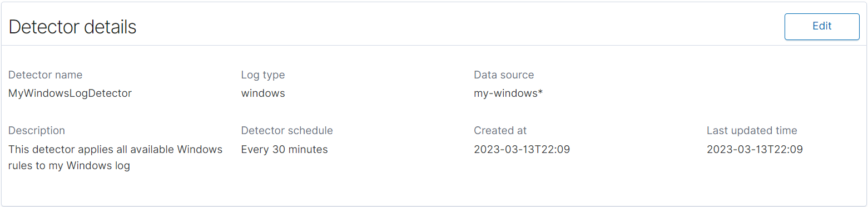Click the Last updated time label

(752, 130)
